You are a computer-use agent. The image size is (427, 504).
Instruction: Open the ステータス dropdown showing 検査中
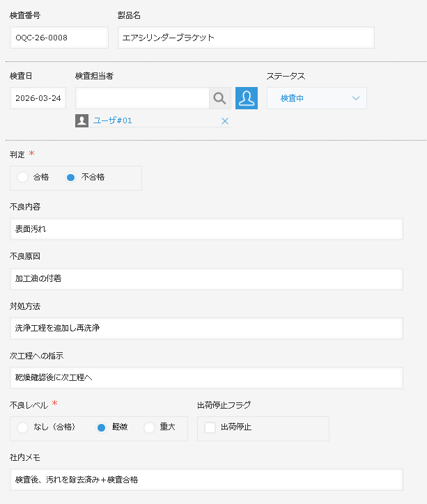point(316,98)
